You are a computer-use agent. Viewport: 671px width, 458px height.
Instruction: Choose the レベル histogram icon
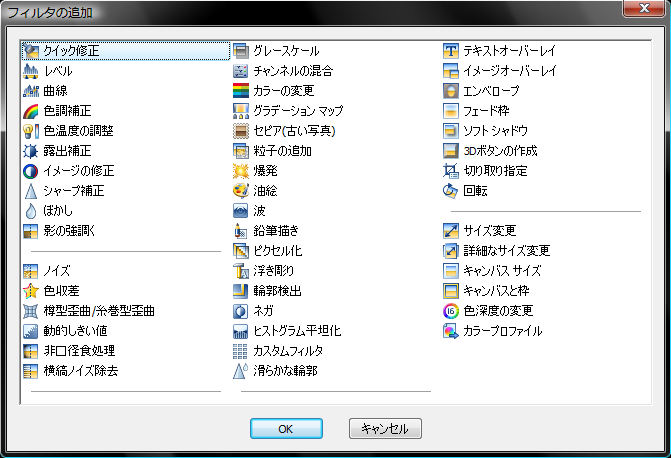(x=31, y=71)
